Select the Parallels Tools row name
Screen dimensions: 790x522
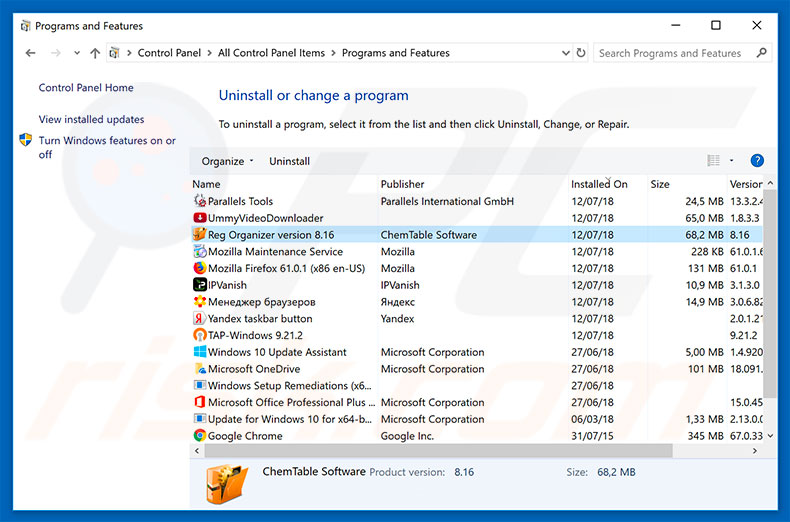[x=240, y=201]
